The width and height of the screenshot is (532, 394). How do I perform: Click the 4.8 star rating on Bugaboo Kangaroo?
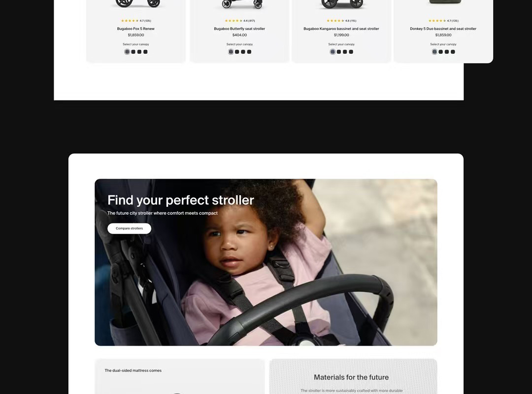(x=341, y=21)
